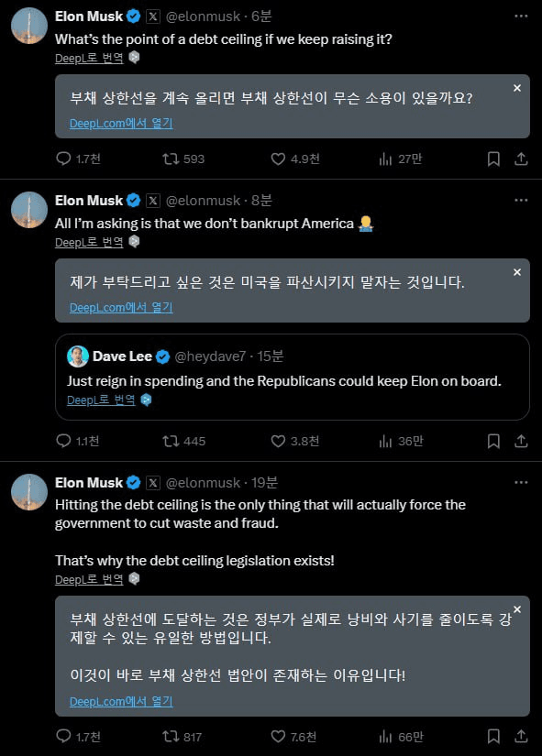Open more options on the 19분 tweet
Screen dimensions: 542x756
click(x=521, y=483)
